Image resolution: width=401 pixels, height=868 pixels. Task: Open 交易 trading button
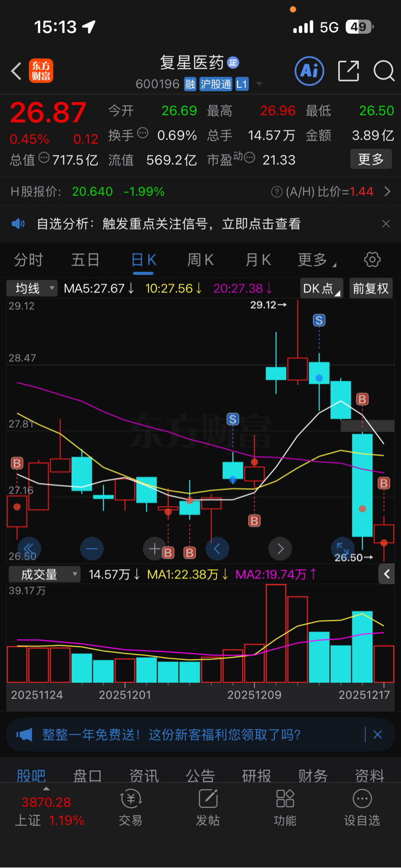coord(131,808)
